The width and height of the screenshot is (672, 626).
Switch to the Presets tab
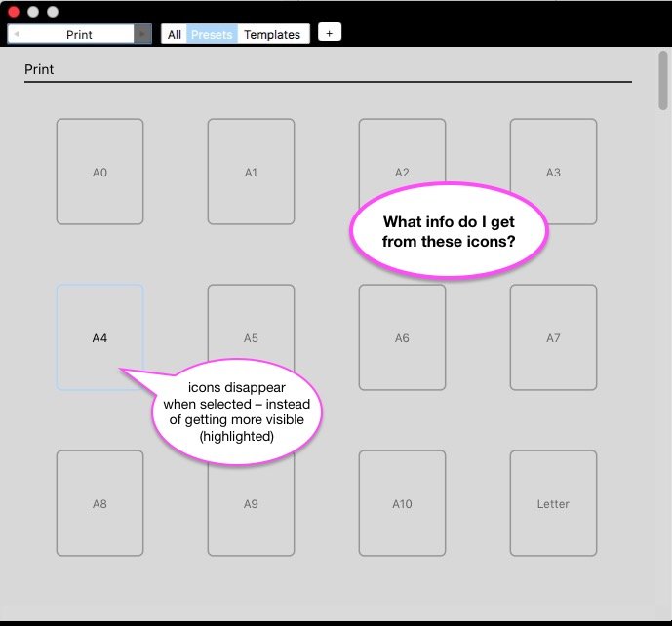212,34
